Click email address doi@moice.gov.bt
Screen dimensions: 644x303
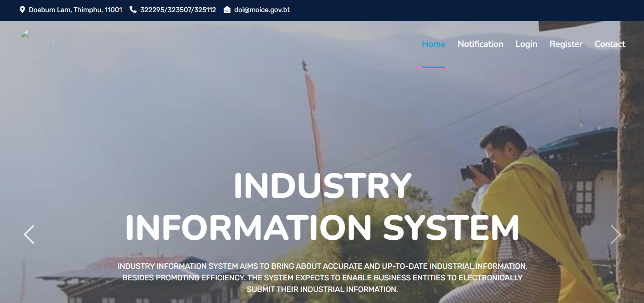(x=262, y=10)
